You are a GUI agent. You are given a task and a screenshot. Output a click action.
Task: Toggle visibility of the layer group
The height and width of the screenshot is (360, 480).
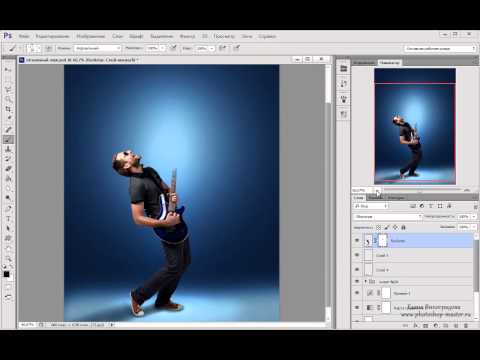point(357,282)
